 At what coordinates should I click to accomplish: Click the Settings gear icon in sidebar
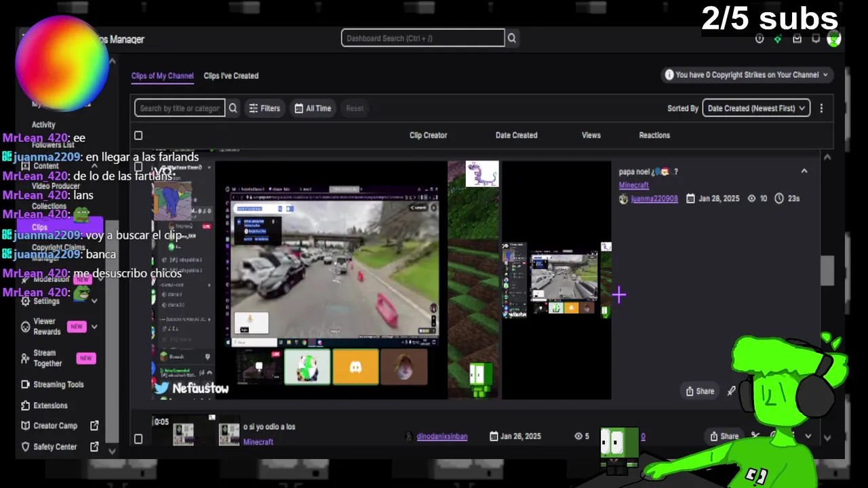[26, 301]
